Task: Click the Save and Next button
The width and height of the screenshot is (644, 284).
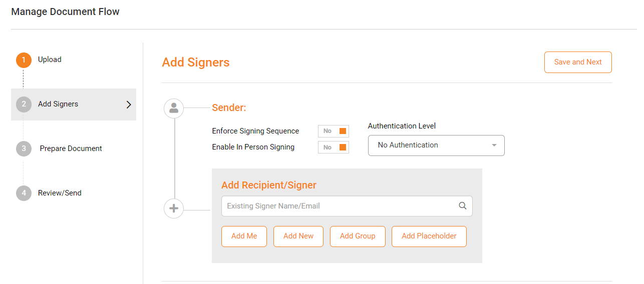Action: [578, 62]
